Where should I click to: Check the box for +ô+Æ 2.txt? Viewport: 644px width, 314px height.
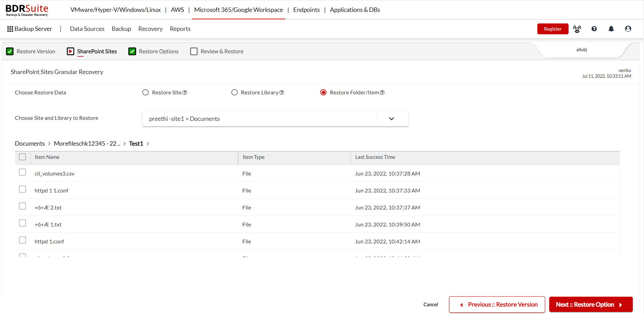(22, 206)
